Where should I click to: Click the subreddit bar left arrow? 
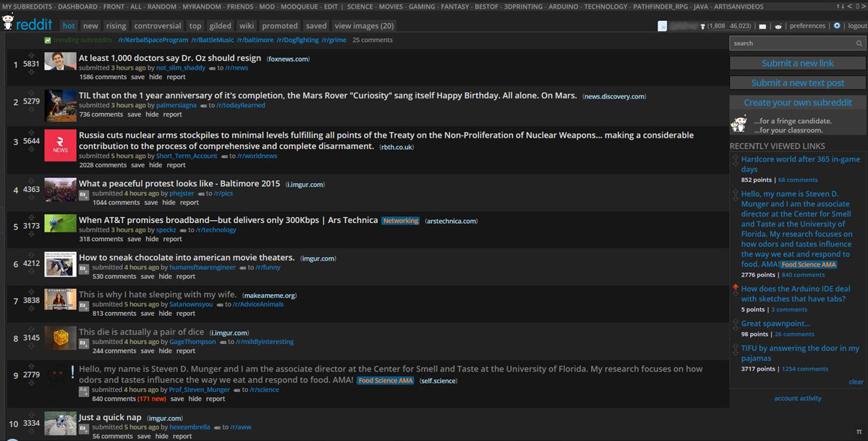click(x=851, y=7)
